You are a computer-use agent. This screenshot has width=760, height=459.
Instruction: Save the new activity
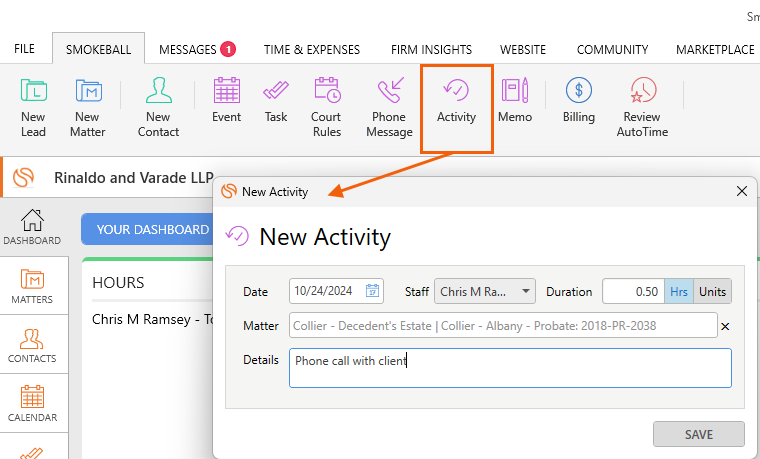[698, 434]
